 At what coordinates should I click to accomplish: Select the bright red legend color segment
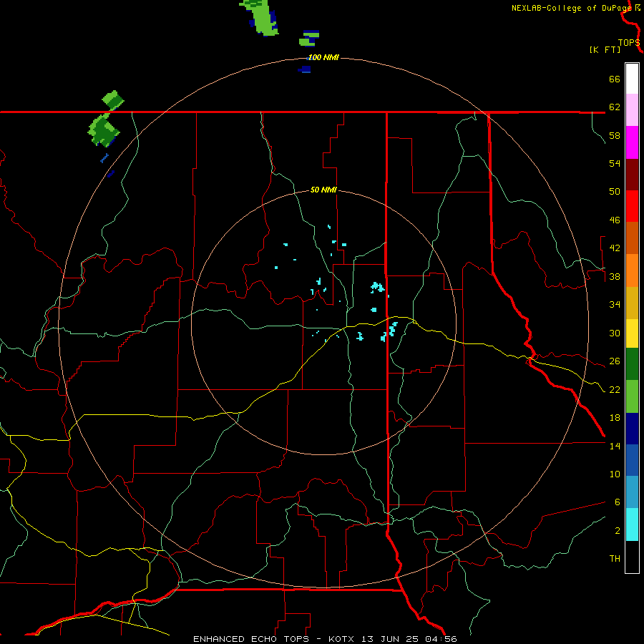(x=632, y=206)
